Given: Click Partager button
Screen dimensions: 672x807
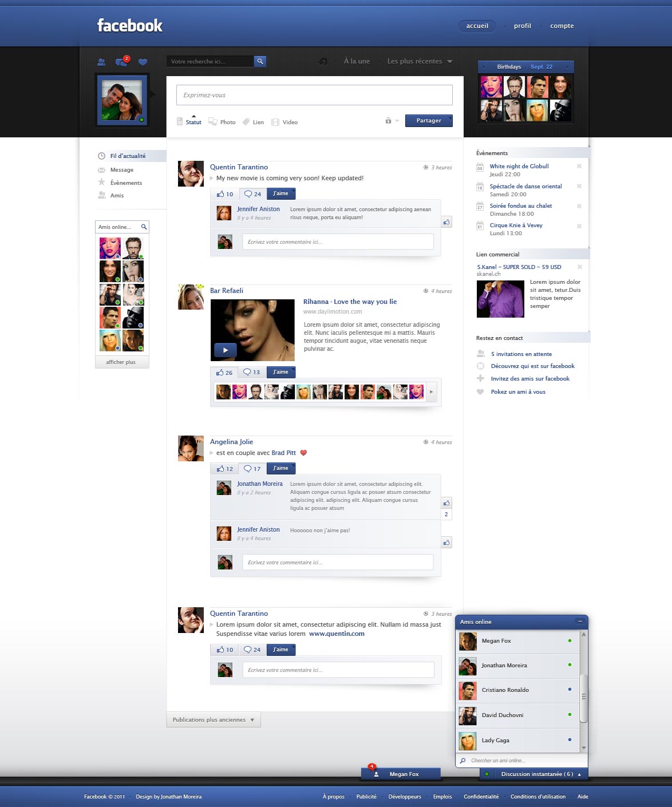Looking at the screenshot, I should pos(429,121).
